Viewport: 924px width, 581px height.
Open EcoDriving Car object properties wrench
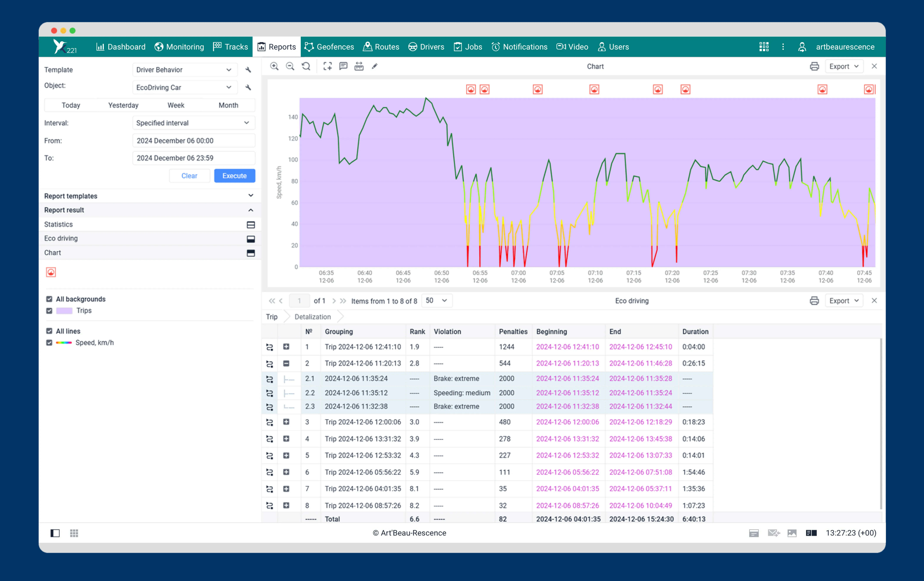pyautogui.click(x=248, y=88)
